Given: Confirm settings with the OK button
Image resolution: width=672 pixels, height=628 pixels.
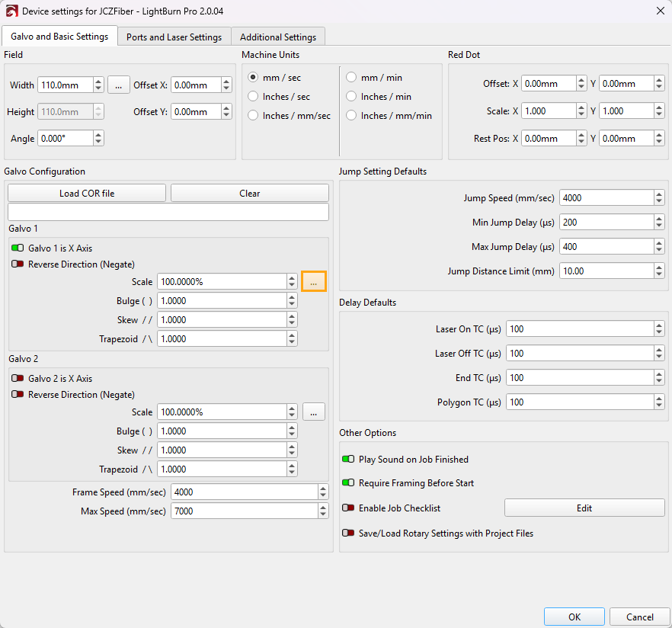Looking at the screenshot, I should click(x=574, y=617).
